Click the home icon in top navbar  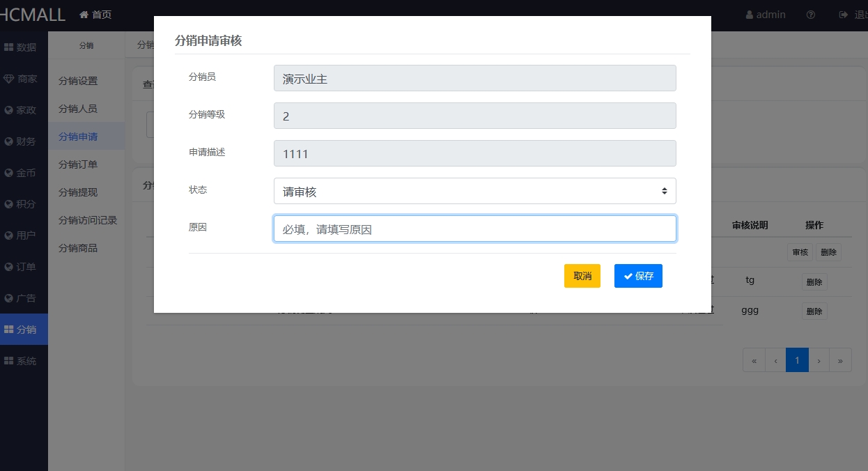pos(84,15)
